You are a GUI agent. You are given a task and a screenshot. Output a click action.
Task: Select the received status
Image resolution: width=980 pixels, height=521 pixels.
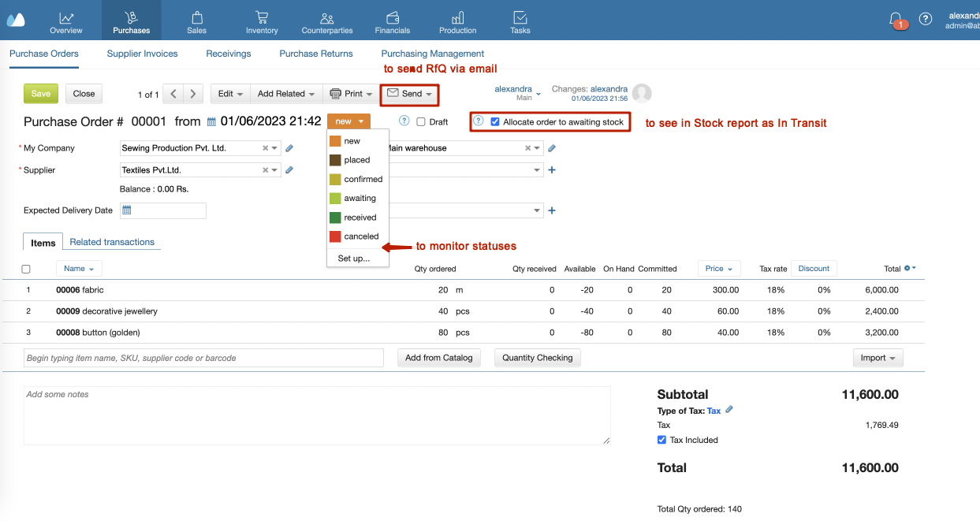point(358,217)
